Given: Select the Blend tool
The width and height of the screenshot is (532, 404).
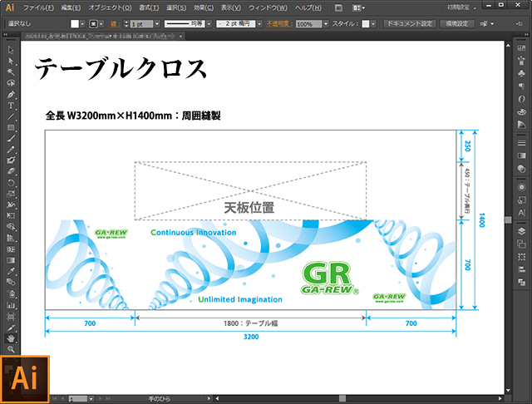Looking at the screenshot, I should (11, 283).
